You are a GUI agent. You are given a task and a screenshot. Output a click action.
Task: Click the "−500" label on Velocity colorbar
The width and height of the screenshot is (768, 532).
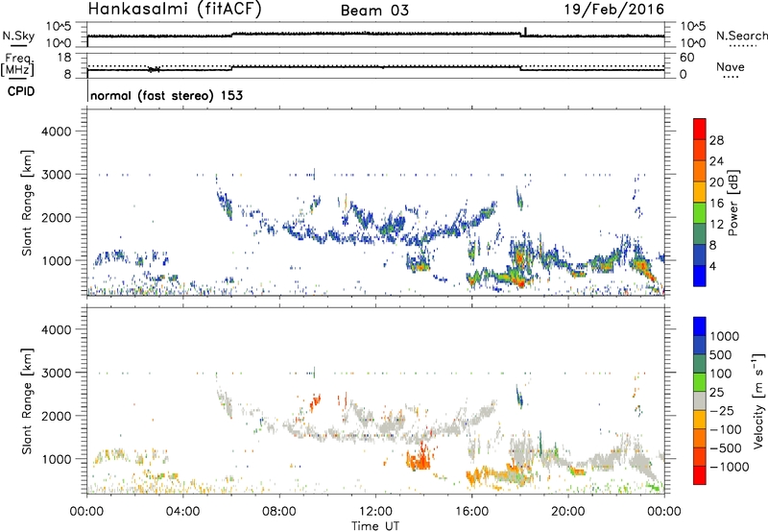pos(726,447)
